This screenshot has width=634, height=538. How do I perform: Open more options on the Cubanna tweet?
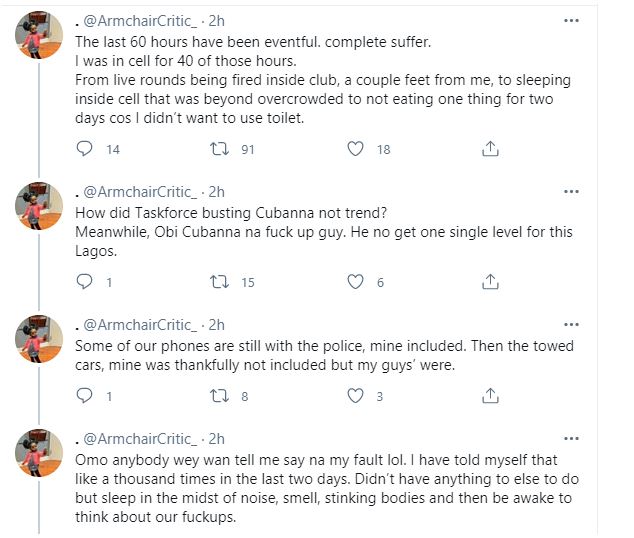(x=571, y=191)
